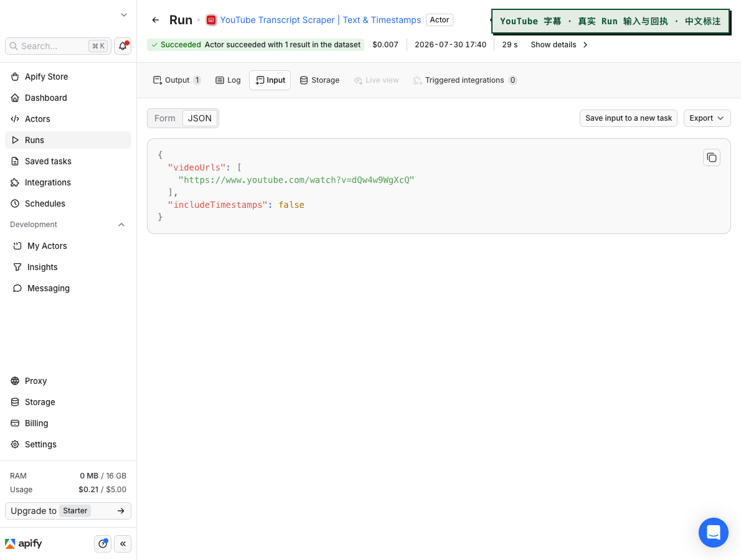Click the RAM usage value
This screenshot has height=560, width=741.
point(103,476)
